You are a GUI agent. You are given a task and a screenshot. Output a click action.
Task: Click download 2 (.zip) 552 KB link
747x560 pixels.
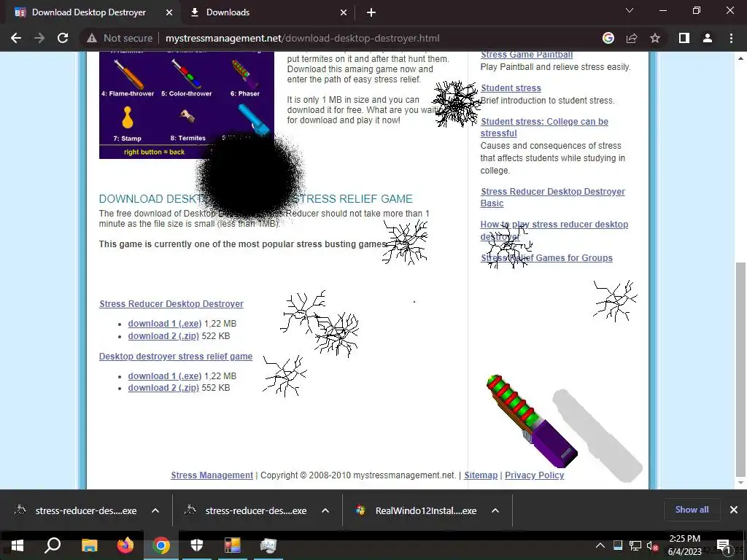pyautogui.click(x=163, y=388)
